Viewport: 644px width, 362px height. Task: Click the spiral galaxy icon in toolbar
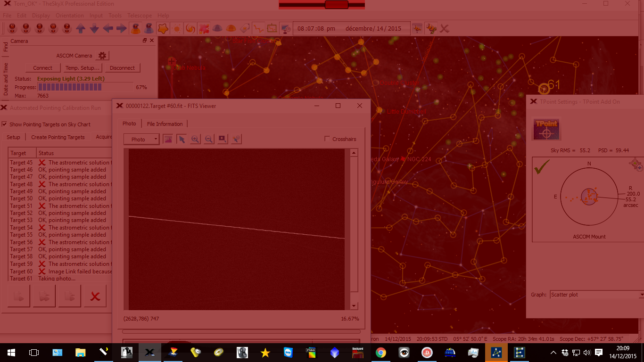tap(190, 28)
